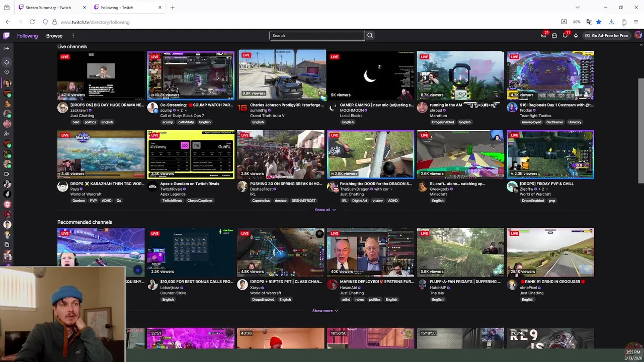Open the HasanAbi 40K viewers thumbnail
This screenshot has width=644, height=362.
(370, 252)
